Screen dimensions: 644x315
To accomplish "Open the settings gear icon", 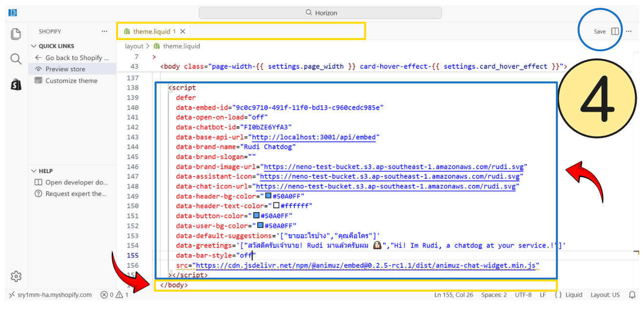I will pyautogui.click(x=16, y=276).
